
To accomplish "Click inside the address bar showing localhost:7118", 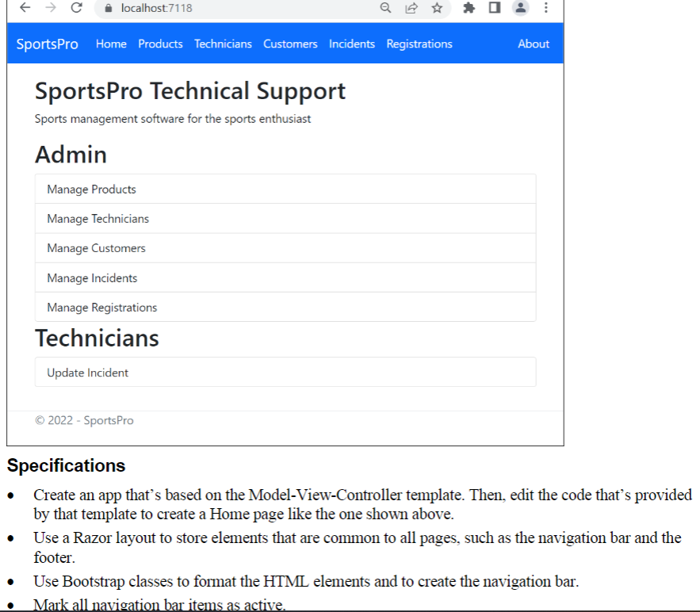I will coord(159,9).
